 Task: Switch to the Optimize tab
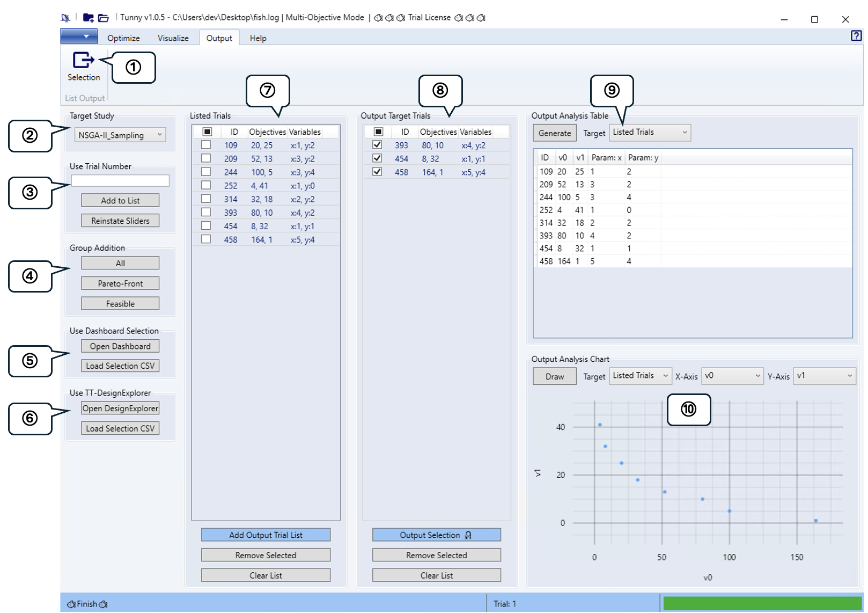[123, 38]
